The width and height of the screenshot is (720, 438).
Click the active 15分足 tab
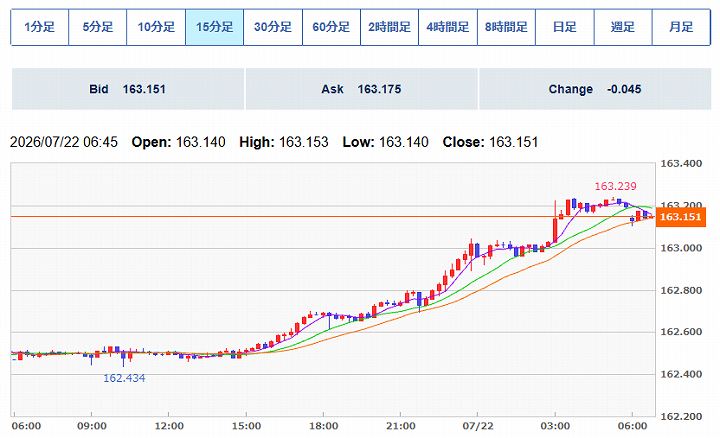tap(214, 27)
